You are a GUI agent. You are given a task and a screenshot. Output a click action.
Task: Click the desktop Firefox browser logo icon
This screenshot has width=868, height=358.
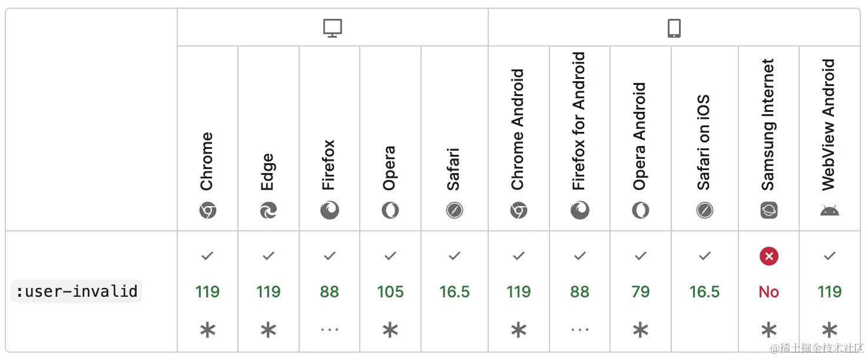point(330,210)
